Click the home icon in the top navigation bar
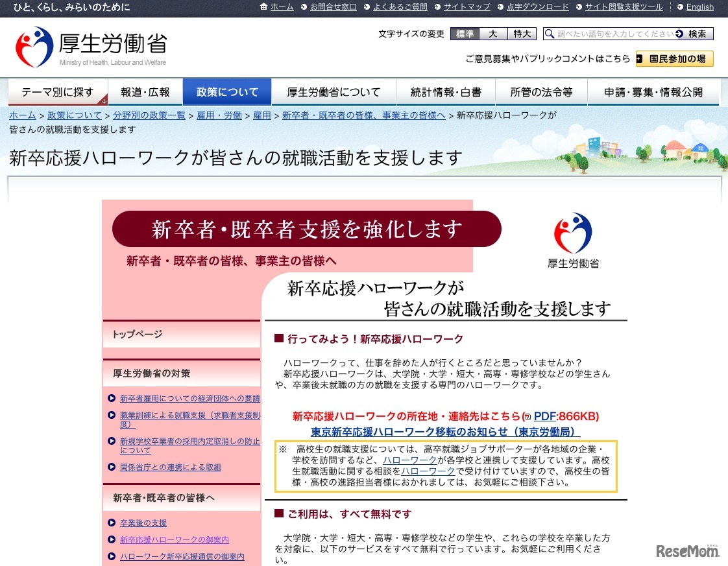Screen dimensions: 728x566 click(264, 7)
